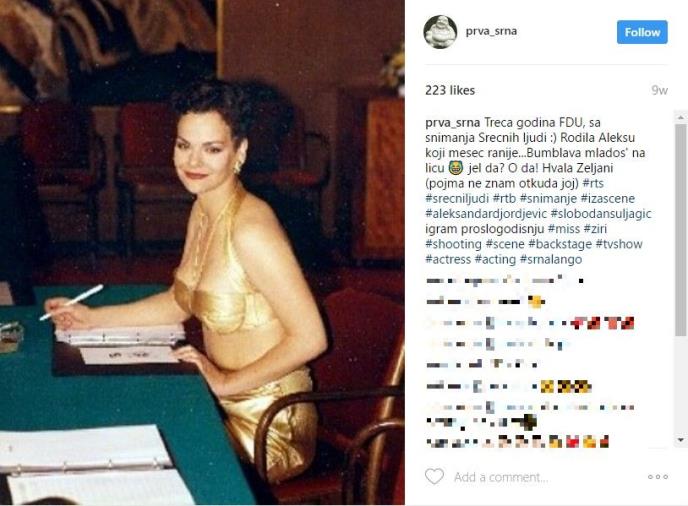
Task: Open the #tvshow hashtag
Action: (x=619, y=244)
